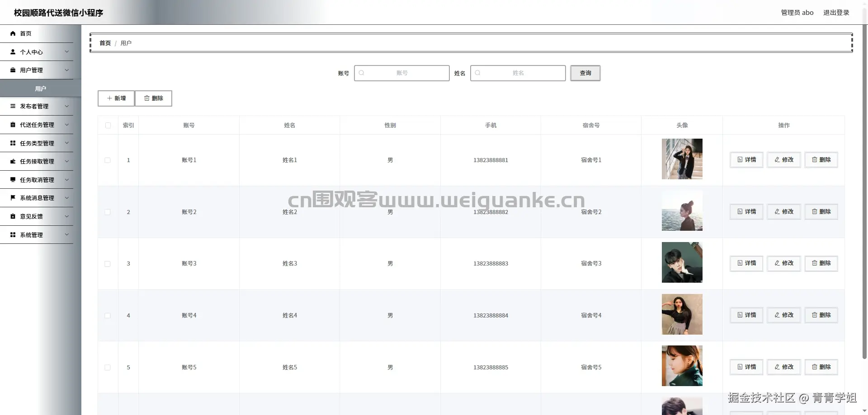The width and height of the screenshot is (868, 415).
Task: Open the avatar thumbnail for 账号5
Action: (x=682, y=366)
